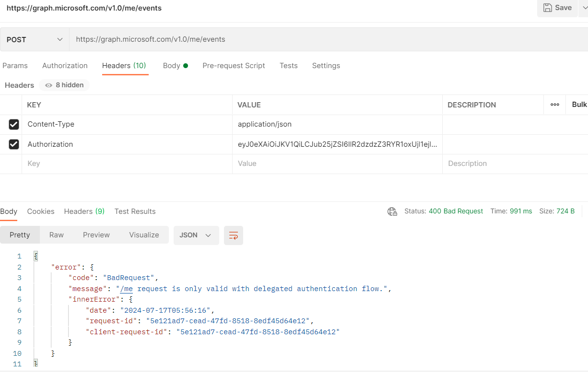Image resolution: width=588 pixels, height=375 pixels.
Task: Click the Content-Type key cell
Action: point(127,124)
